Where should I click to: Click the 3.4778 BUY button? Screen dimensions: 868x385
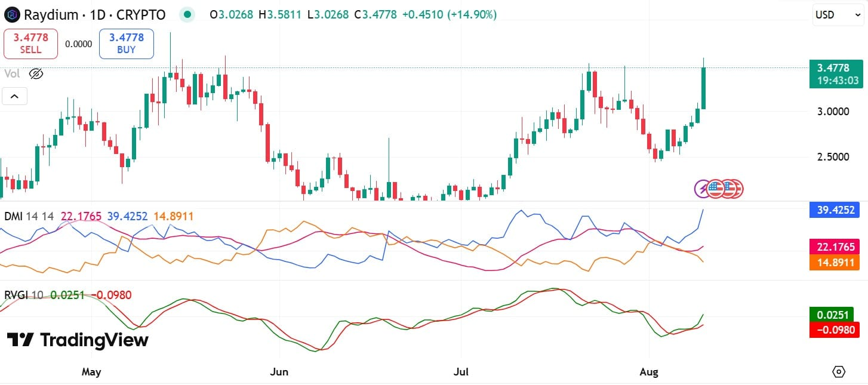click(x=127, y=44)
